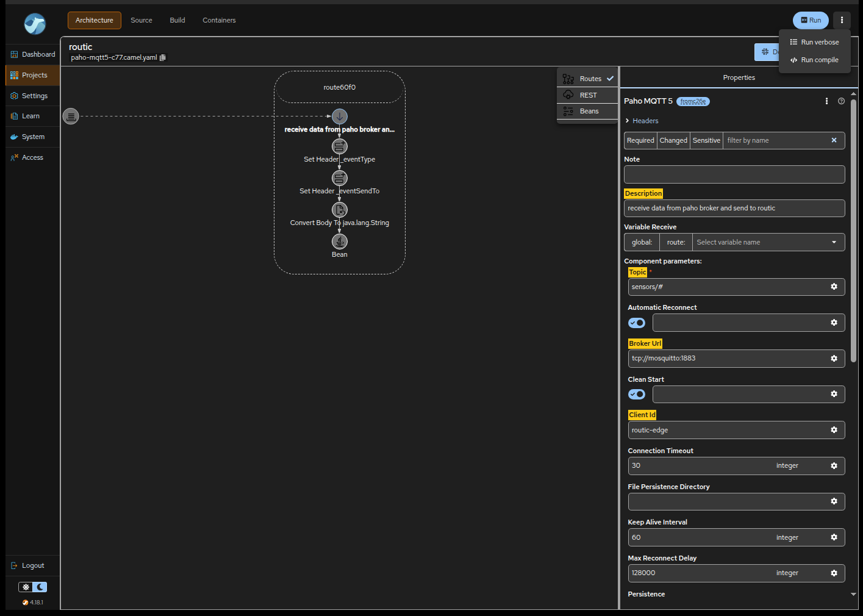
Task: Switch to dark theme moon toggle
Action: pyautogui.click(x=40, y=587)
